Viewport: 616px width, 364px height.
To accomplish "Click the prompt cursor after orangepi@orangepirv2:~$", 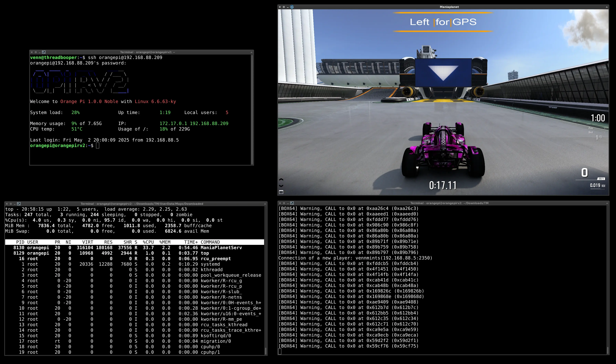I will [x=97, y=145].
